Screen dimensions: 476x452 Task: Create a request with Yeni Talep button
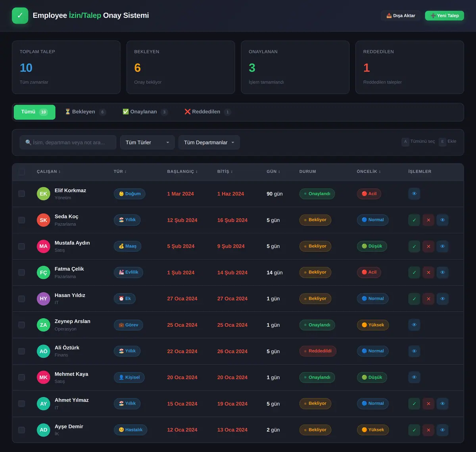click(445, 15)
